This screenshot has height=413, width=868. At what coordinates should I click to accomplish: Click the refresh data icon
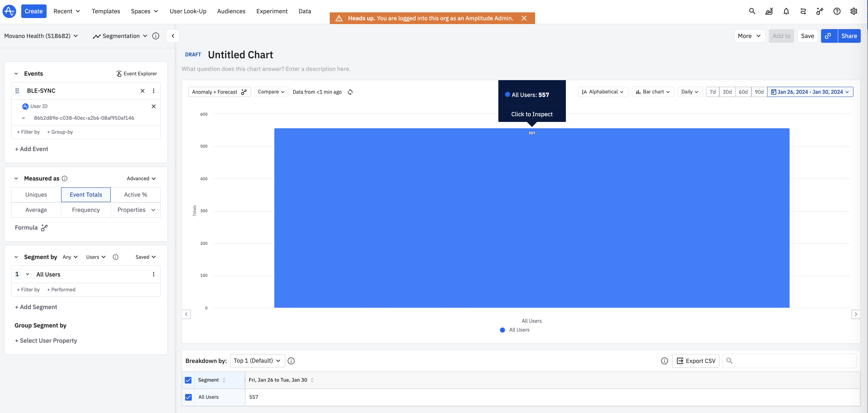click(x=350, y=92)
